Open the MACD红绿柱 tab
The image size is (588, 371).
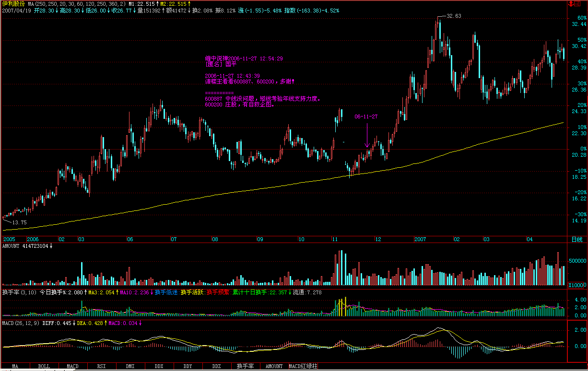(303, 366)
